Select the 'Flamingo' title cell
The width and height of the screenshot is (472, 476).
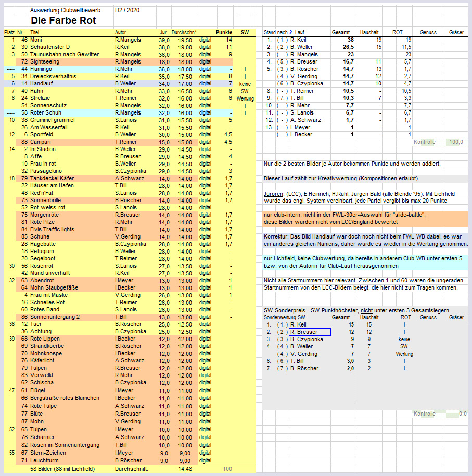(x=41, y=69)
